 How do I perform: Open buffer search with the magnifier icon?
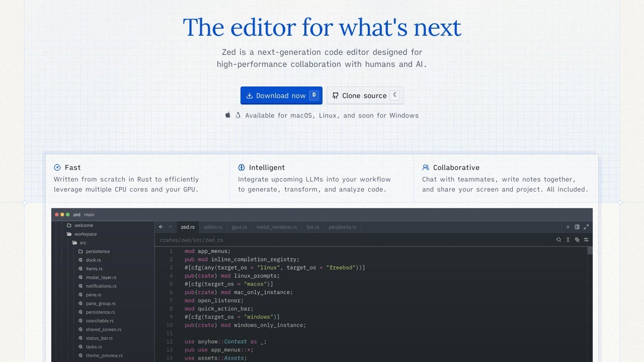558,240
